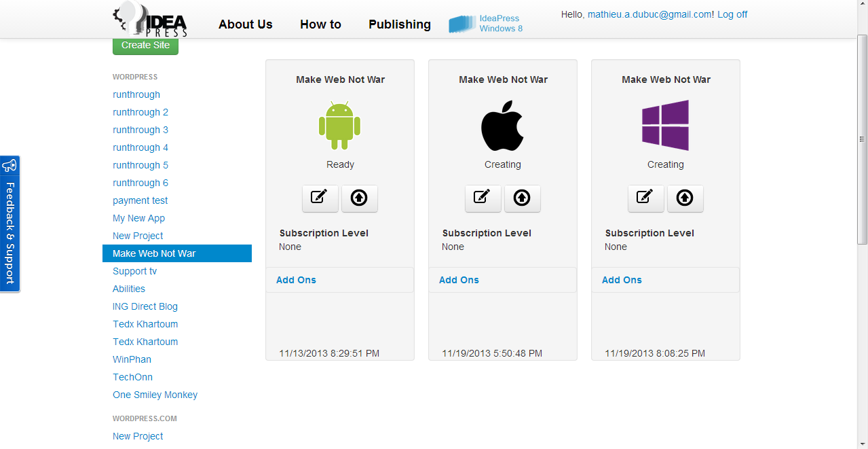Click the purple Windows logo icon
Screen dimensions: 868x449
pyautogui.click(x=665, y=126)
